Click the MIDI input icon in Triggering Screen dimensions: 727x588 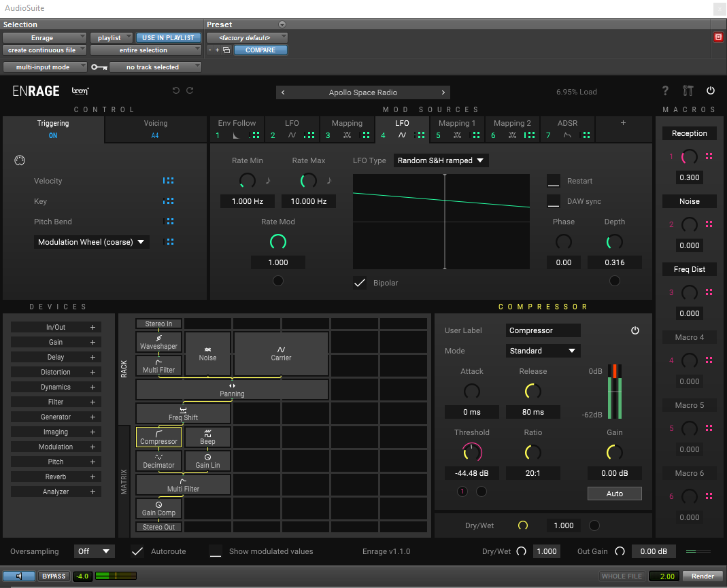click(19, 160)
